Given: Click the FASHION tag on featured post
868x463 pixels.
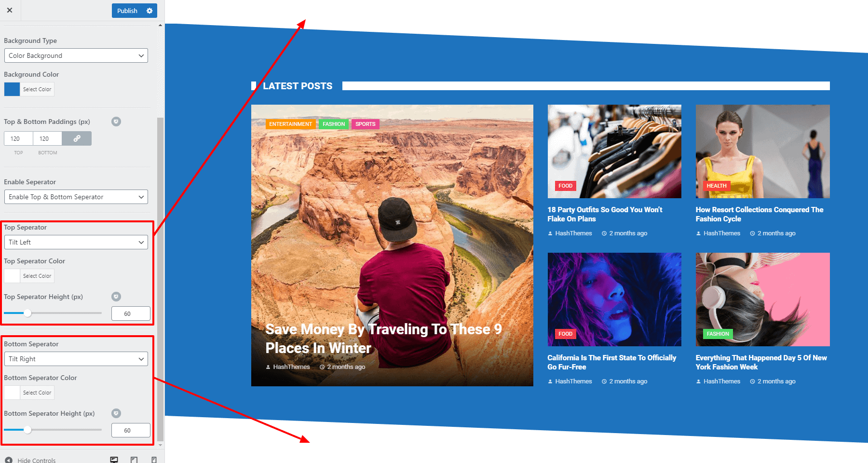Looking at the screenshot, I should point(334,124).
